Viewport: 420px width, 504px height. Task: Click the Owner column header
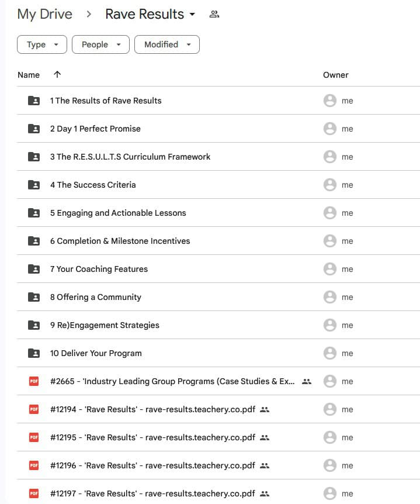(x=335, y=75)
